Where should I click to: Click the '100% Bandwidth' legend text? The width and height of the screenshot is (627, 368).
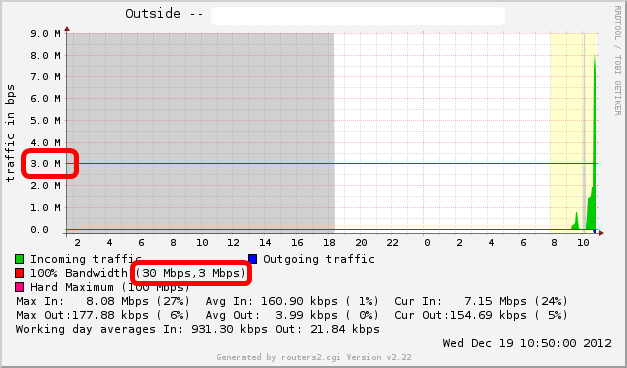point(79,273)
